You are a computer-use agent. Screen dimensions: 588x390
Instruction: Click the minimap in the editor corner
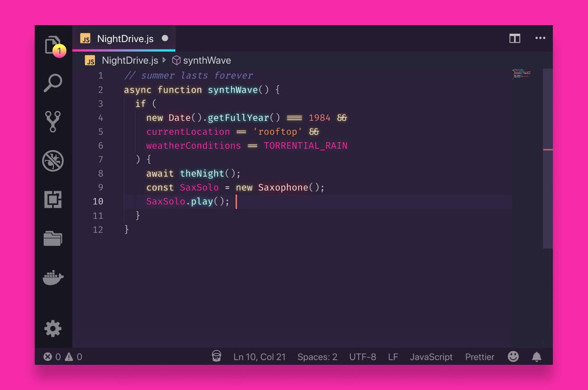pos(522,75)
